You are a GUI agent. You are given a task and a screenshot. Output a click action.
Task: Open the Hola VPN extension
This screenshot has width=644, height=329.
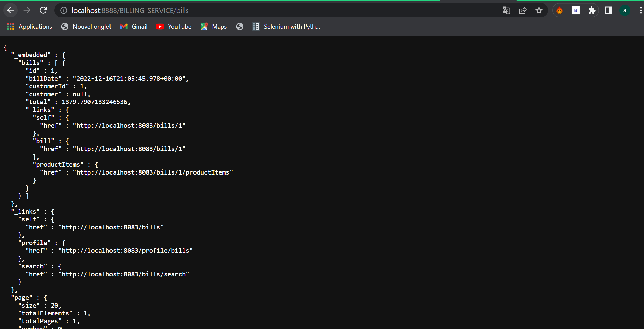(x=559, y=10)
